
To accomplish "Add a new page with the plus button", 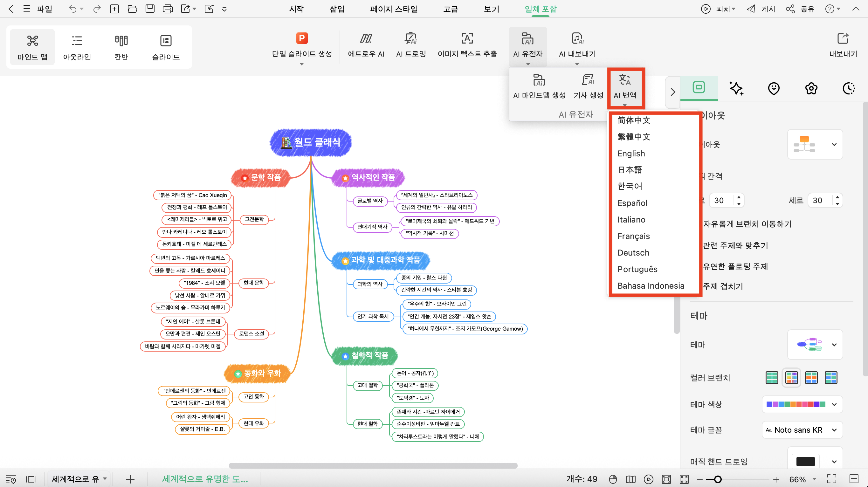I will pyautogui.click(x=130, y=479).
